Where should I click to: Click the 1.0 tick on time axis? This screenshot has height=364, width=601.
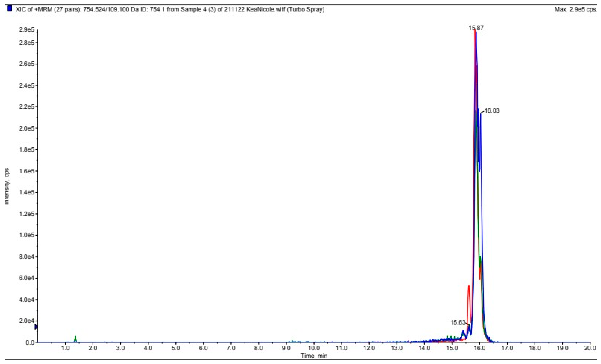(65, 348)
